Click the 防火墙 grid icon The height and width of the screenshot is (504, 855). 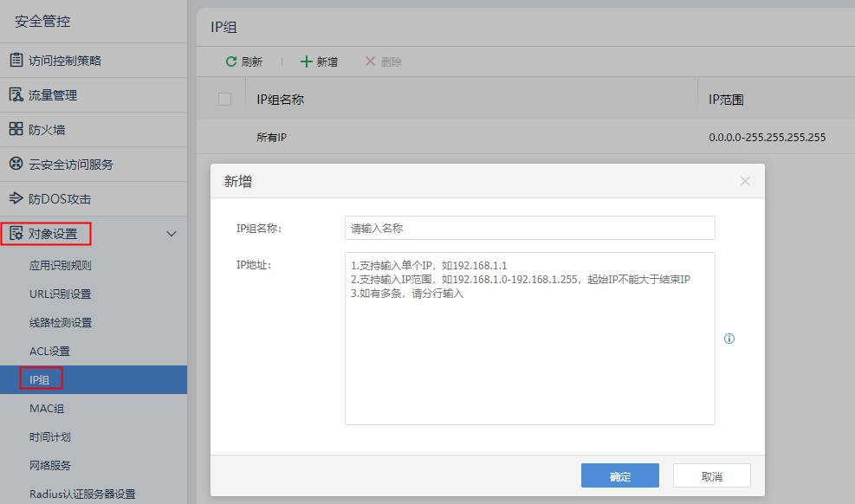point(16,130)
